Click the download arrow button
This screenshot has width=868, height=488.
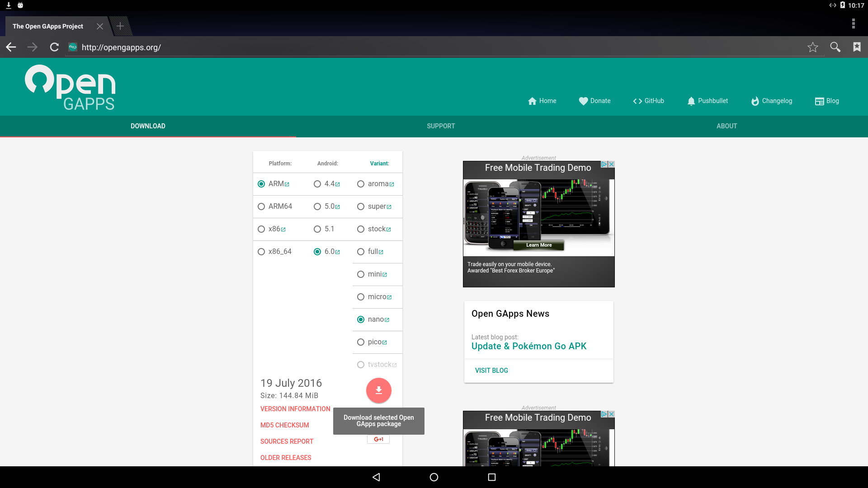(378, 390)
